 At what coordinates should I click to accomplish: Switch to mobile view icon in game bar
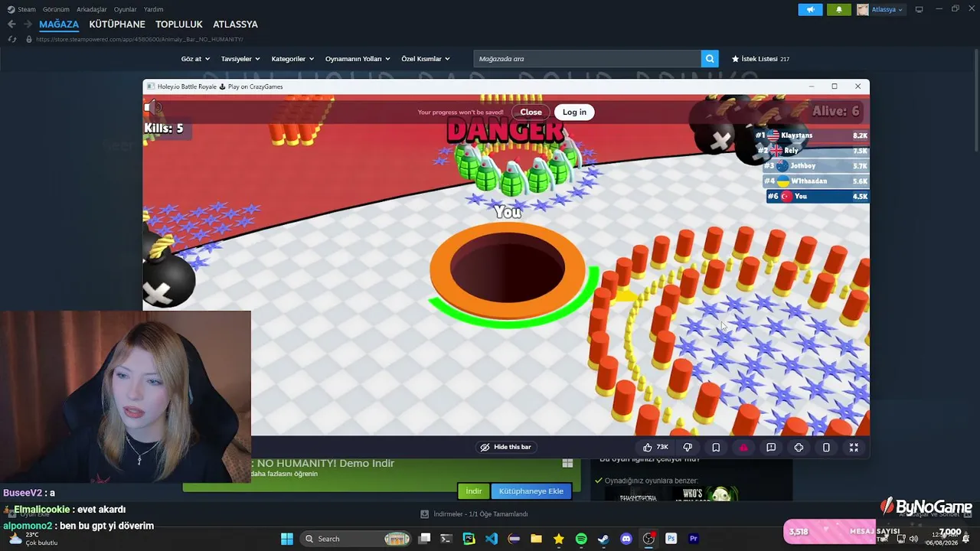[x=826, y=447]
